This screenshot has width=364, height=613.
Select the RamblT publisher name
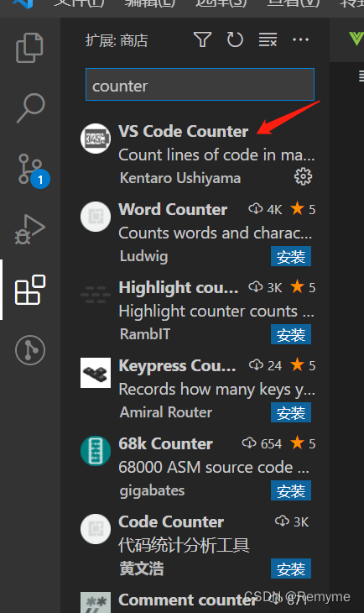click(145, 334)
